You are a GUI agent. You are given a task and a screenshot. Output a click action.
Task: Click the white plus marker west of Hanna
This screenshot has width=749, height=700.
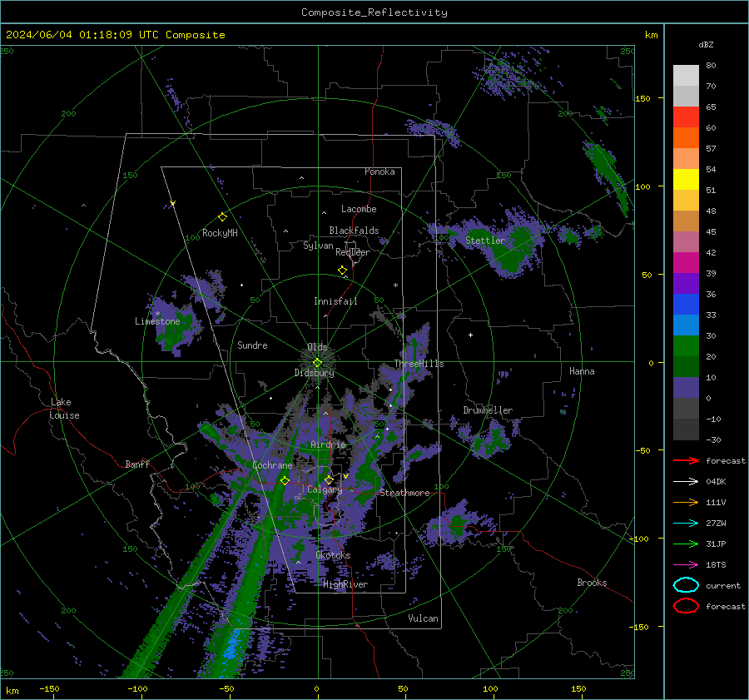point(470,335)
